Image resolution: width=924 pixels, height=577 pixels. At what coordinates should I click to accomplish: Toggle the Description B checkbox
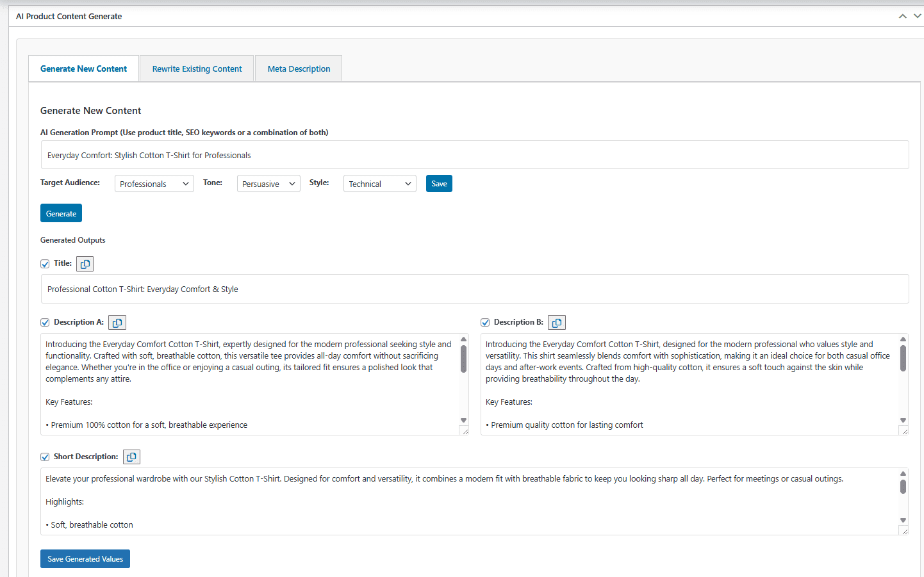pos(485,323)
